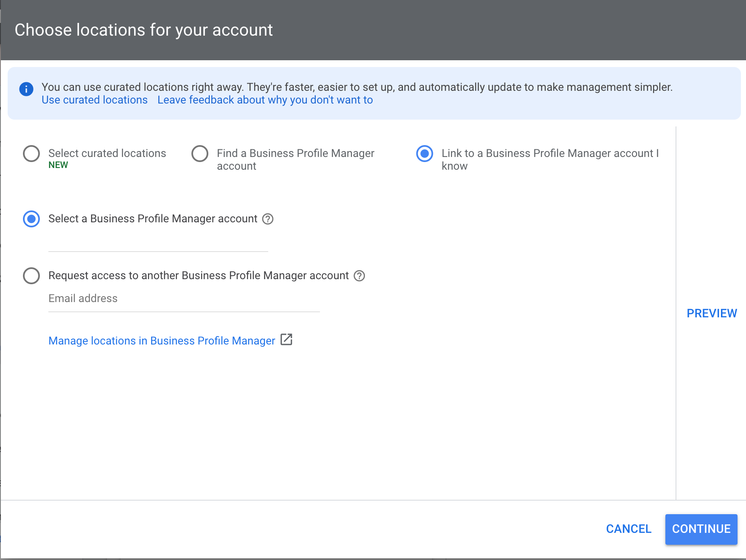Open help for Select a Business Profile Manager account
The width and height of the screenshot is (746, 560).
268,219
